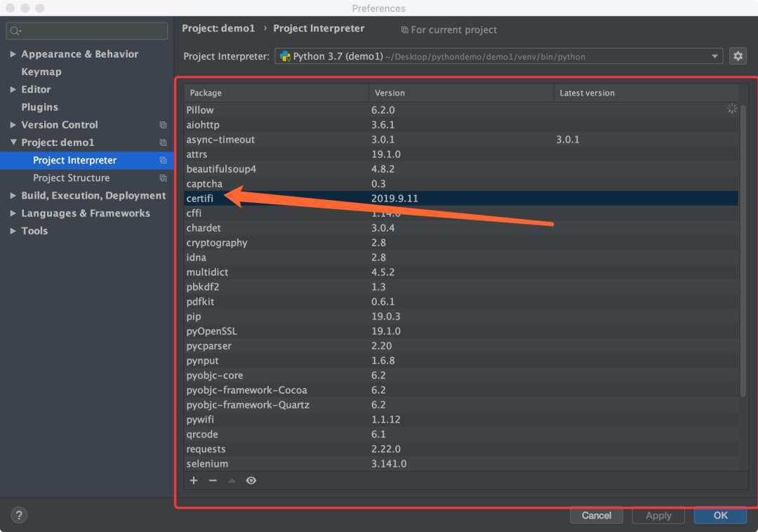The width and height of the screenshot is (758, 532).
Task: Select the async-timeout package row
Action: 461,140
